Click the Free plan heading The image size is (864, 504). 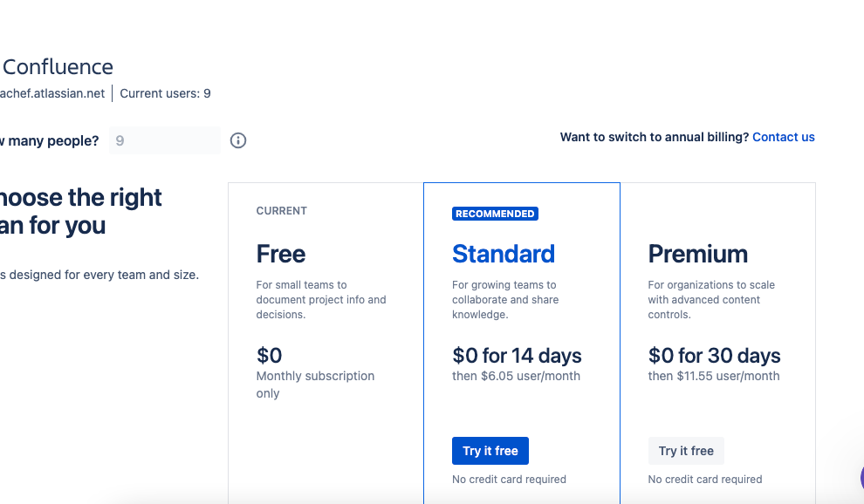280,254
